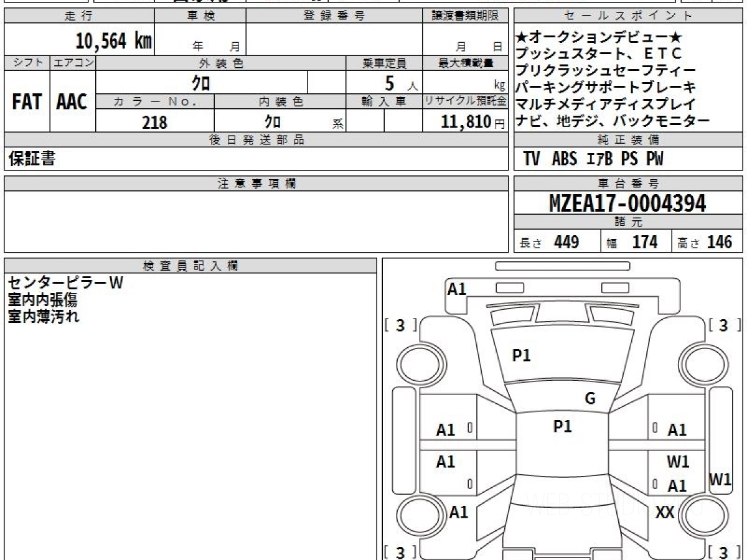Click the 輸入車 header

tap(384, 101)
